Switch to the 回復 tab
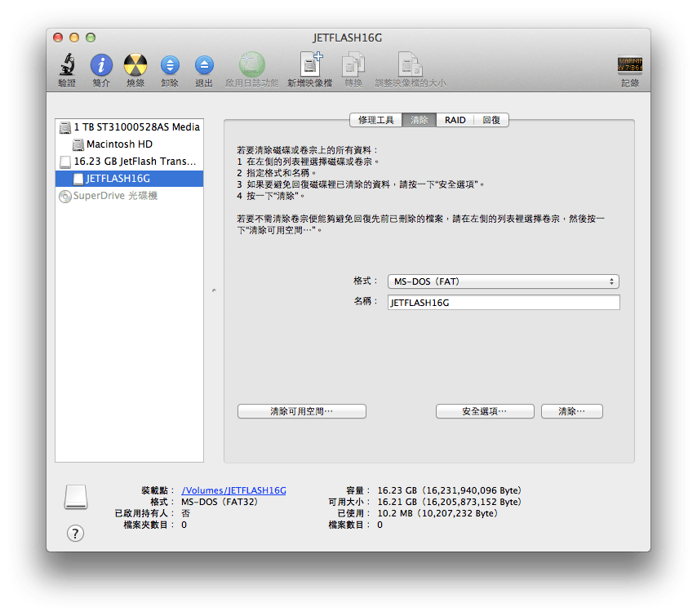 [490, 119]
